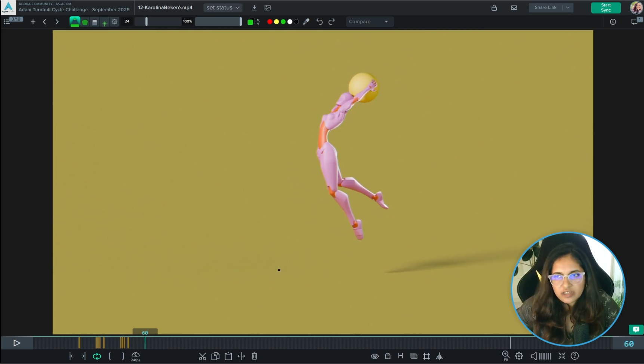This screenshot has width=644, height=364.
Task: Select the pen drawing tool
Action: pos(75,22)
